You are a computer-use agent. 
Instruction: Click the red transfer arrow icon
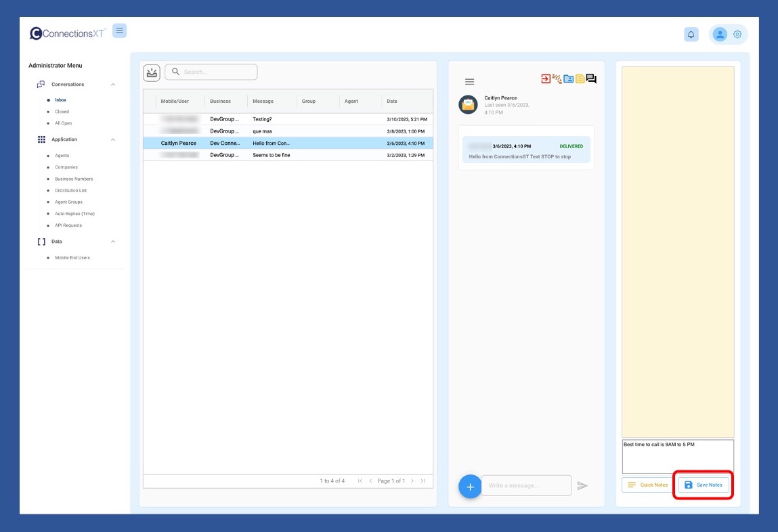546,79
